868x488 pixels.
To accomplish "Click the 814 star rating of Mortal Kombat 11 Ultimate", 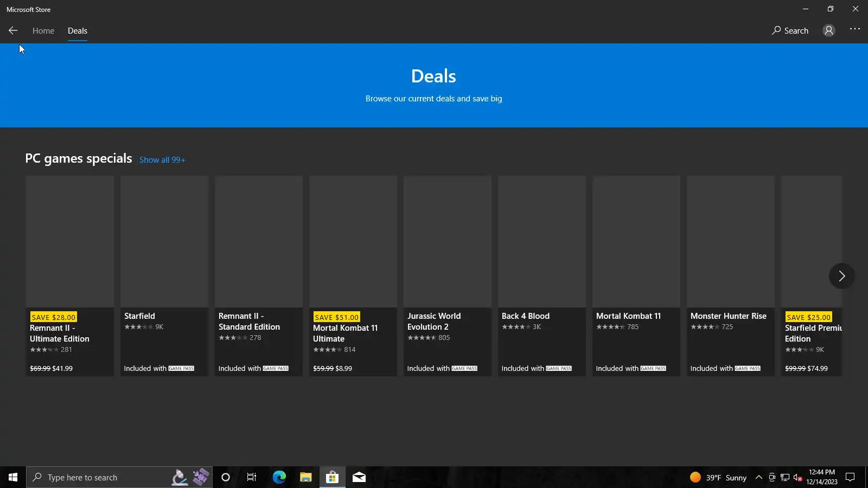I will click(x=334, y=350).
